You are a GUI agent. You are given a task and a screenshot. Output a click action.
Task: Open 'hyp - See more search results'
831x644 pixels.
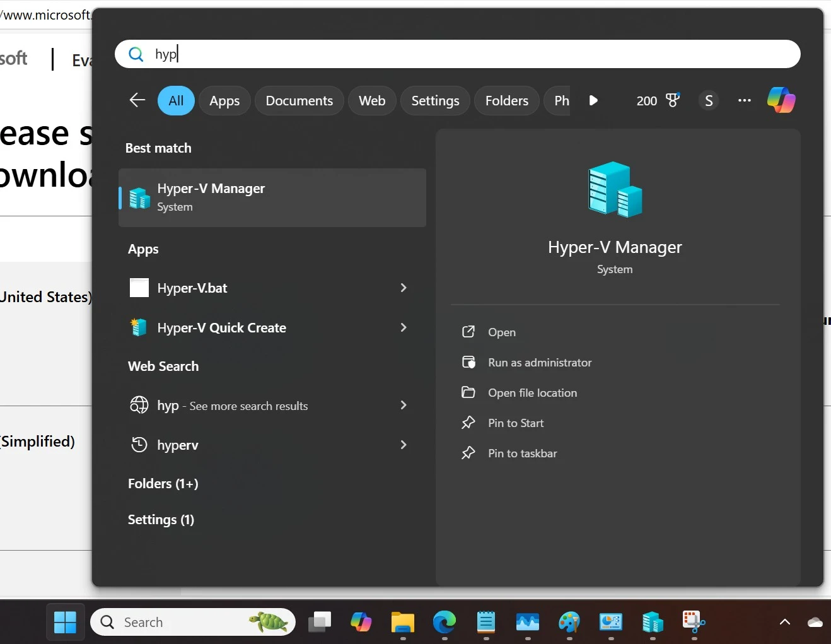click(272, 406)
